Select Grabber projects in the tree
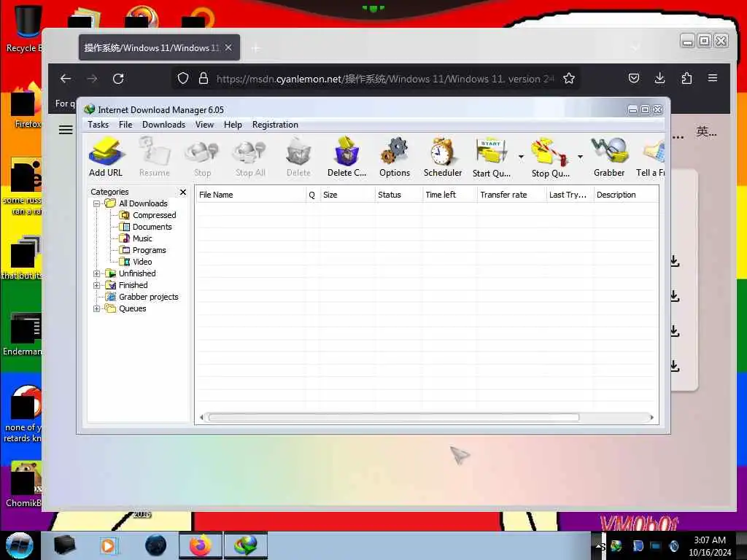The height and width of the screenshot is (560, 747). (149, 297)
